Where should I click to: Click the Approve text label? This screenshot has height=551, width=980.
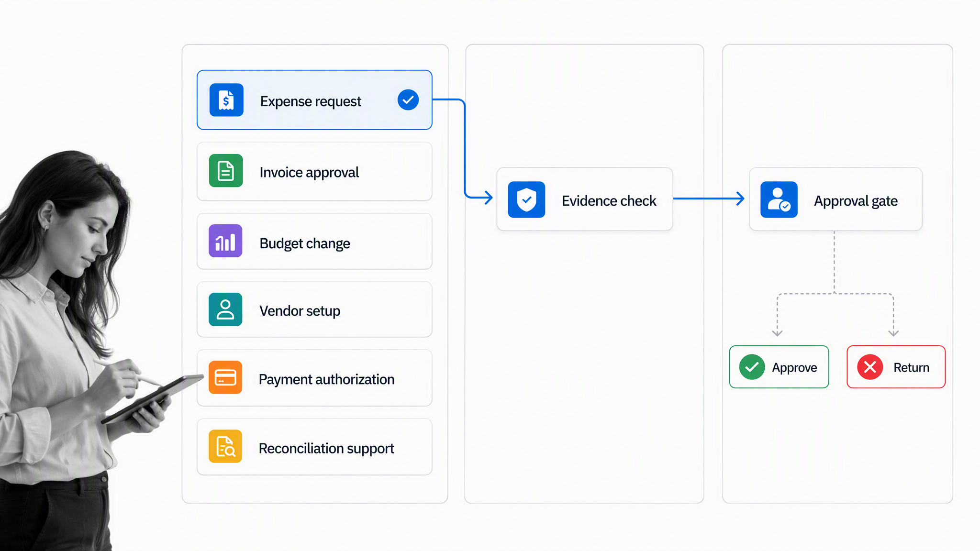(x=794, y=368)
